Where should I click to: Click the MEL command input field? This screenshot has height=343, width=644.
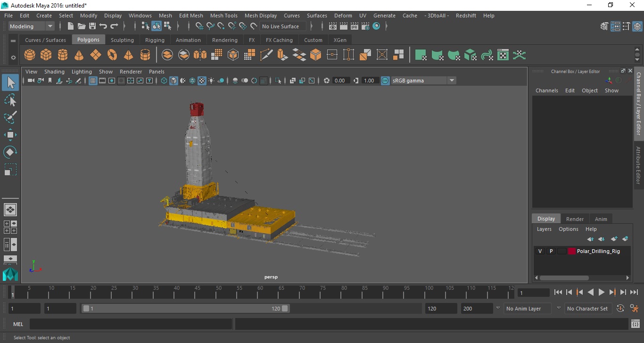(131, 324)
